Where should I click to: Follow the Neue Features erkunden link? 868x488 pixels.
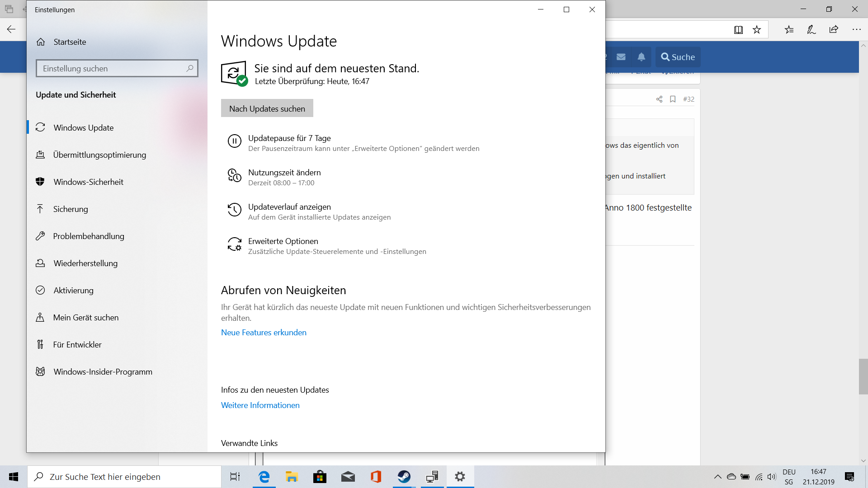pos(264,333)
